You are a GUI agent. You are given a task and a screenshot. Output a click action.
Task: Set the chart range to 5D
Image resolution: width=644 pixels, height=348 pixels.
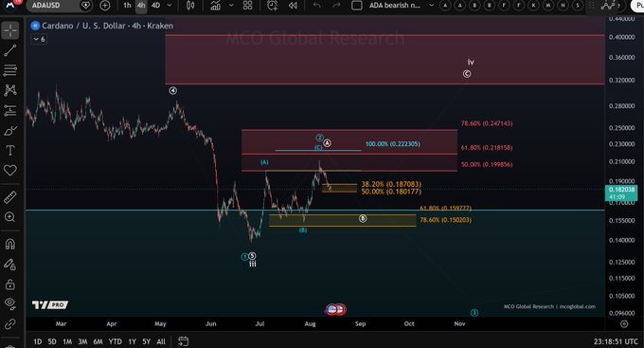(x=52, y=341)
